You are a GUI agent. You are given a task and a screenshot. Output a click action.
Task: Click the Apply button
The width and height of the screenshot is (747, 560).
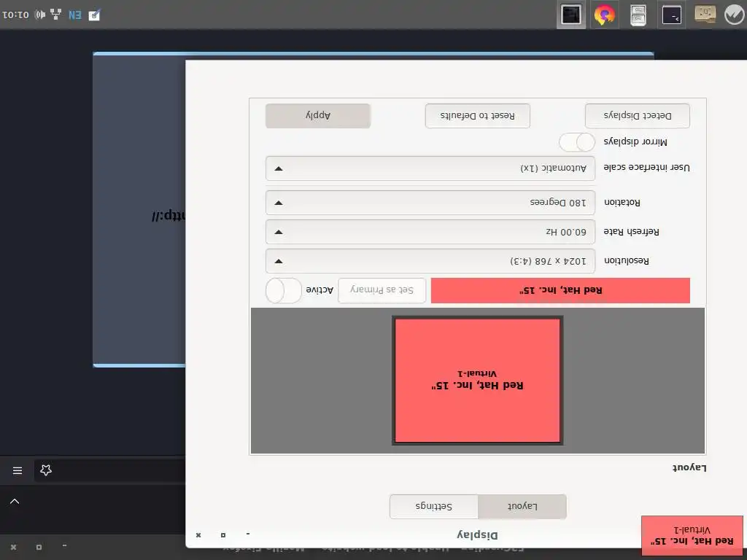(x=318, y=116)
